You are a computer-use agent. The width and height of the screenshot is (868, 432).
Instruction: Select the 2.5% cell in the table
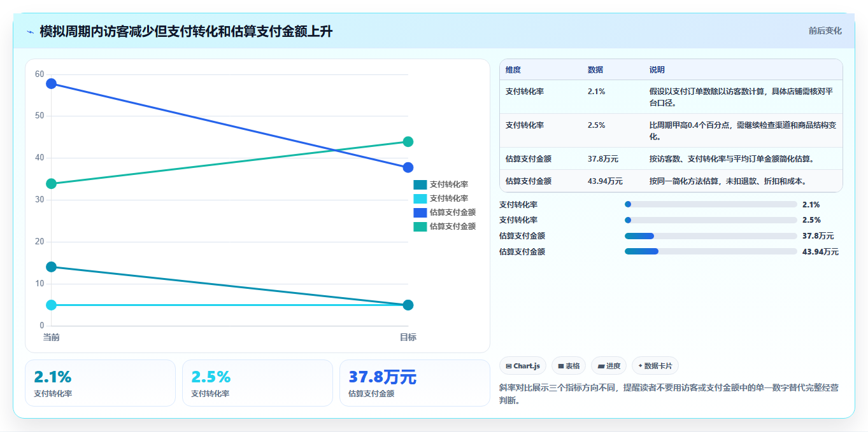pos(597,125)
